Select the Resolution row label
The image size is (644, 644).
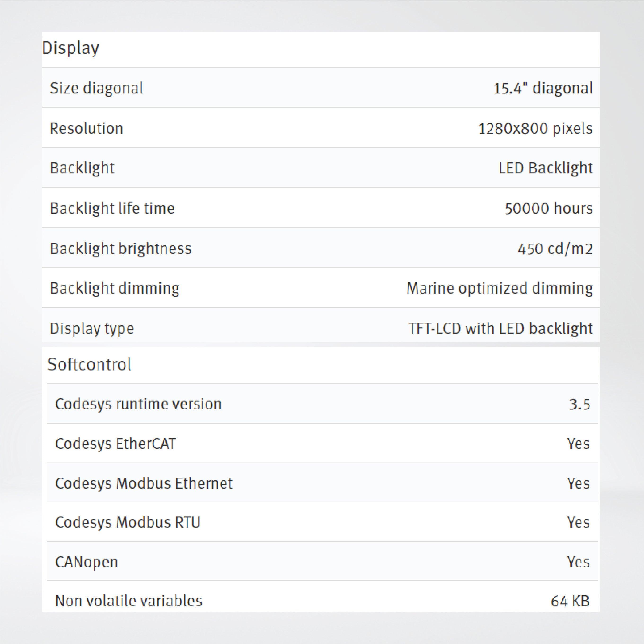click(x=86, y=128)
